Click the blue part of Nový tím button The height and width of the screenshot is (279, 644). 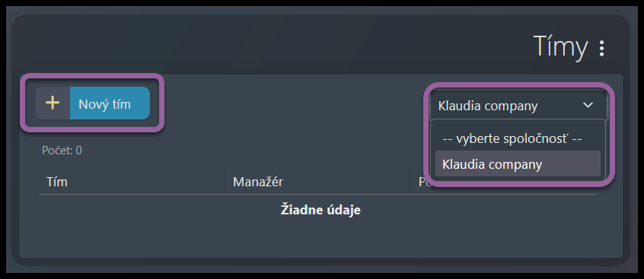[x=110, y=103]
